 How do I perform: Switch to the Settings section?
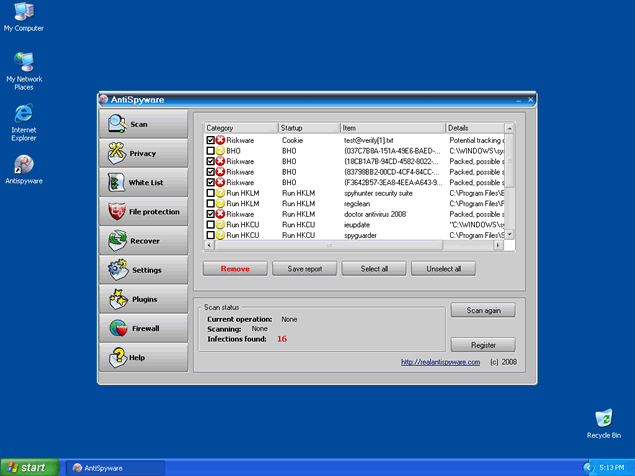[x=144, y=270]
